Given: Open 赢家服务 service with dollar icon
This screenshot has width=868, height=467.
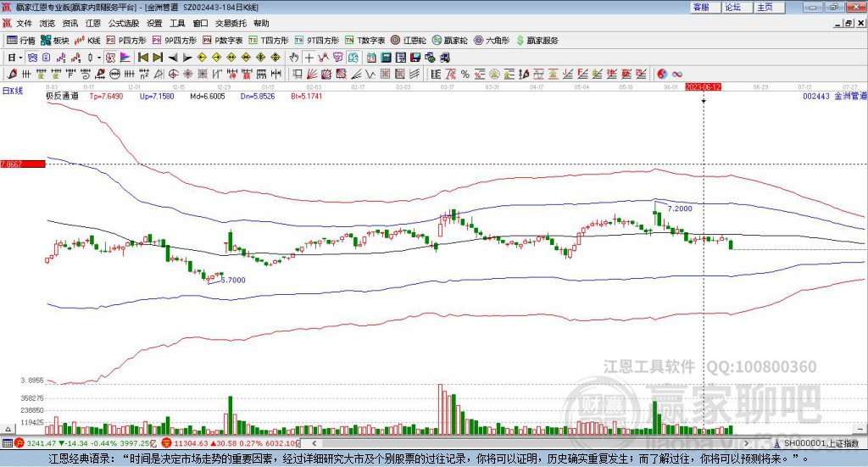Looking at the screenshot, I should pyautogui.click(x=537, y=41).
